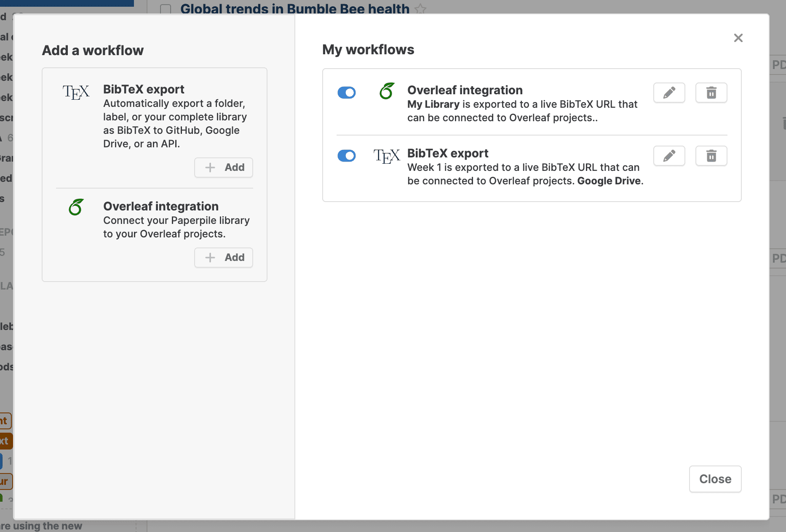Click the bold My Library text
The image size is (786, 532).
433,104
